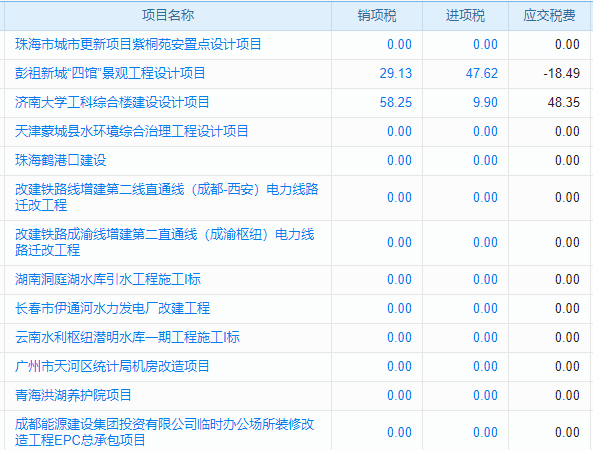Open 彭祖新城"四馆"景观工程设计项目 link
Screen dimensions: 593x450
[110, 73]
